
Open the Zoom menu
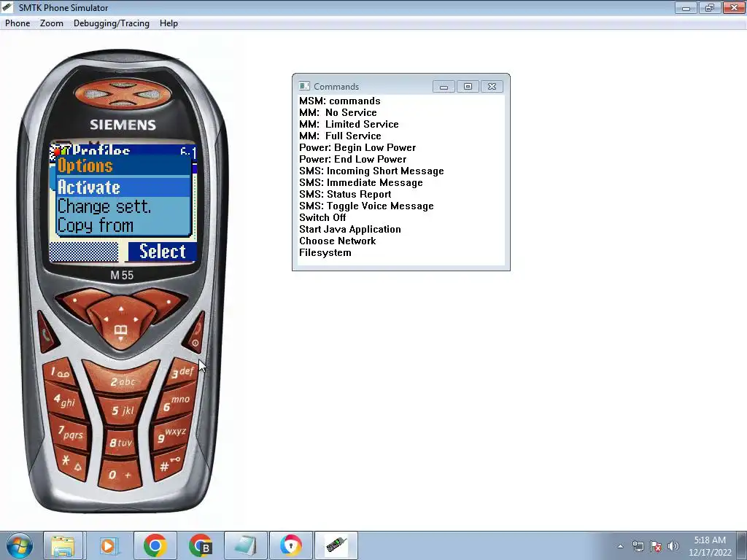[x=52, y=23]
